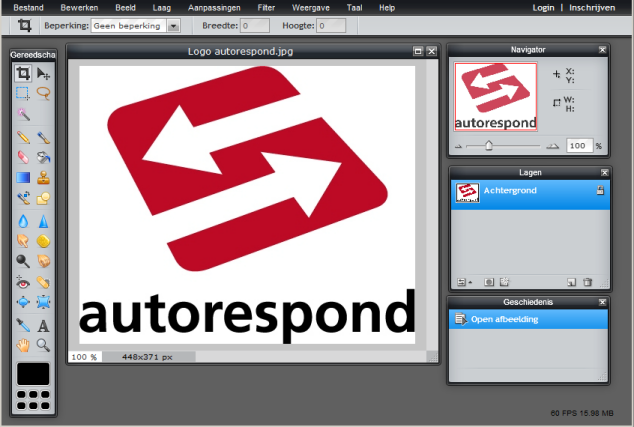Select the Lasso tool

[x=43, y=93]
